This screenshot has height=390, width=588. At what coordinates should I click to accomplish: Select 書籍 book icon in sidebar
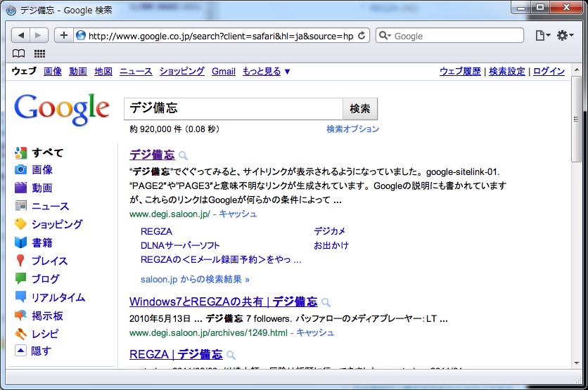(x=20, y=242)
